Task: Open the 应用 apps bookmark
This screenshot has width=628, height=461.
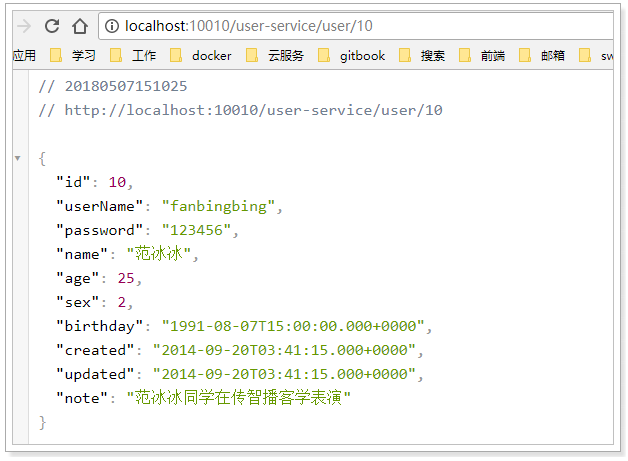Action: [x=24, y=55]
